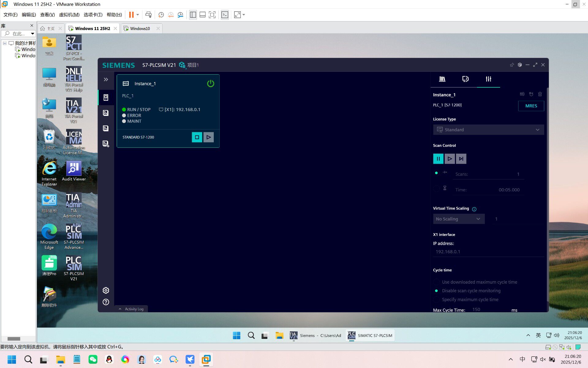Advance to next scan with step button
Image resolution: width=588 pixels, height=368 pixels.
(x=461, y=159)
